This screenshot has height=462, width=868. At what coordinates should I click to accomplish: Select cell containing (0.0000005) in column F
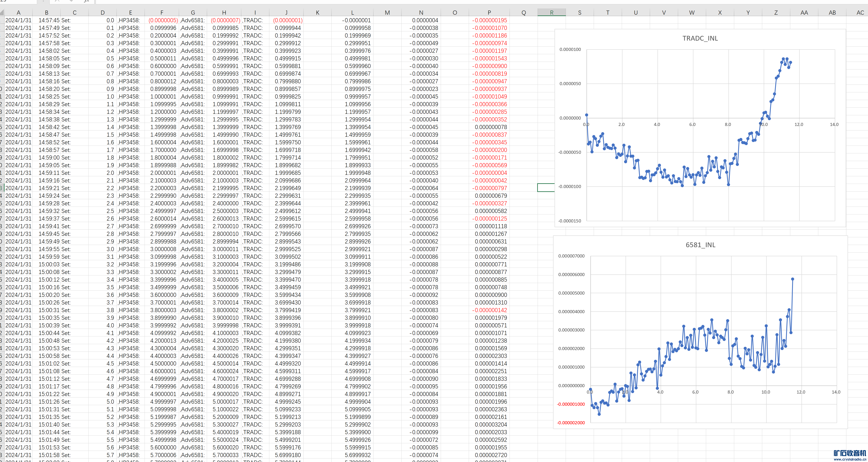[x=163, y=20]
